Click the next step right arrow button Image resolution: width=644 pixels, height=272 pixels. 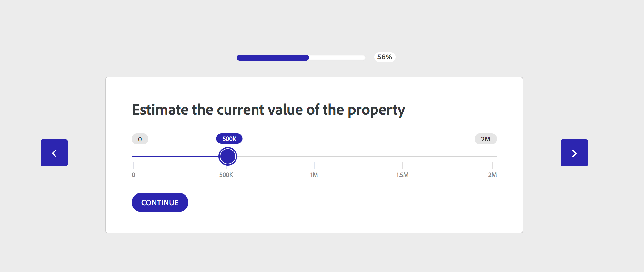(x=574, y=153)
